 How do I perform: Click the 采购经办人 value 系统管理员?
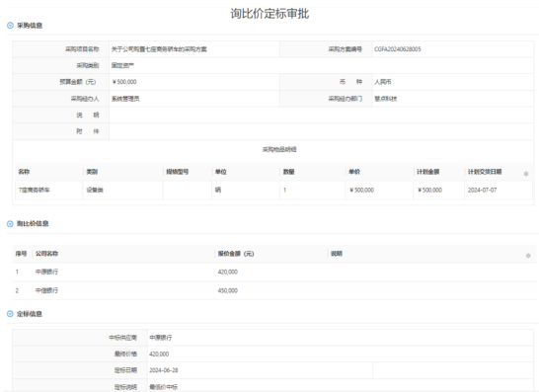125,99
